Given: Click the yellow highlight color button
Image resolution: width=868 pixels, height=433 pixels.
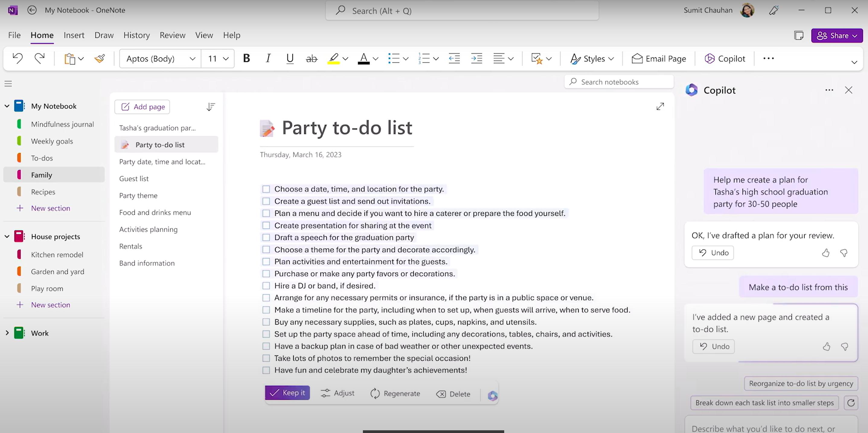Looking at the screenshot, I should click(333, 59).
